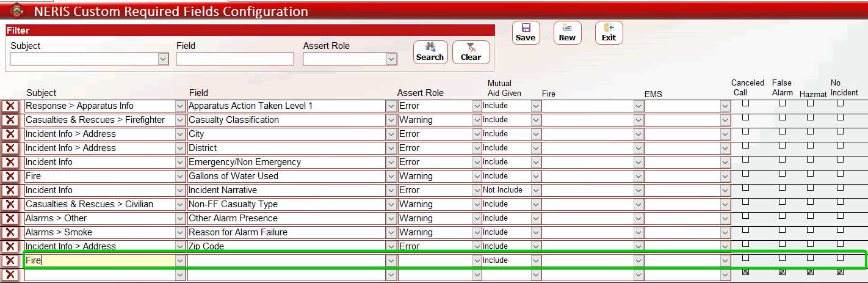Expand Fire column dropdown for Gallons of Water Used
The height and width of the screenshot is (283, 868).
tap(638, 176)
